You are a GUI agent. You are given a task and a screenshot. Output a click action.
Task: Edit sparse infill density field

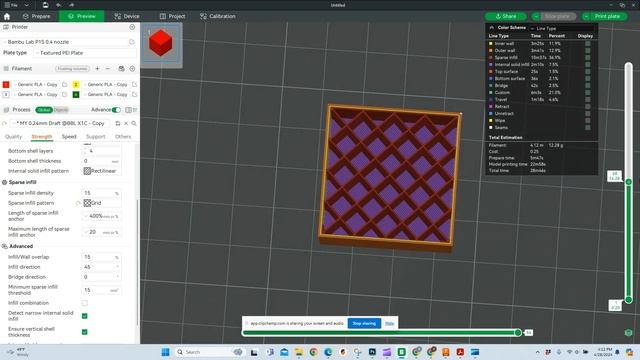tap(101, 193)
